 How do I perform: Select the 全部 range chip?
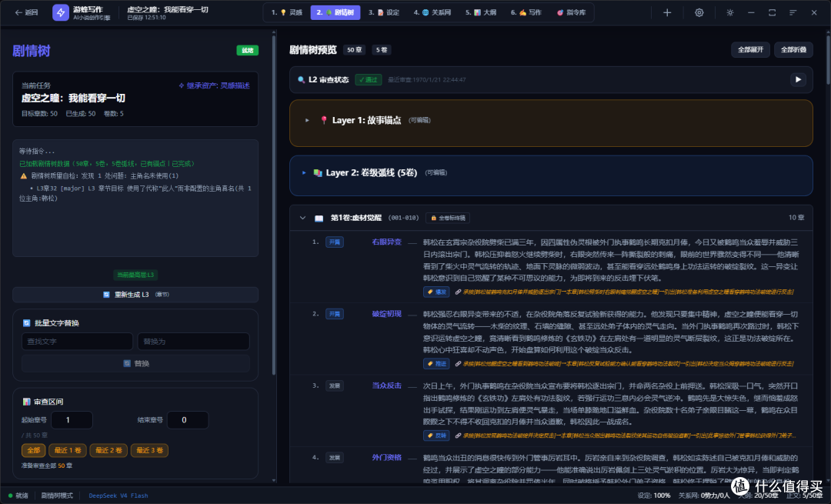tap(33, 450)
